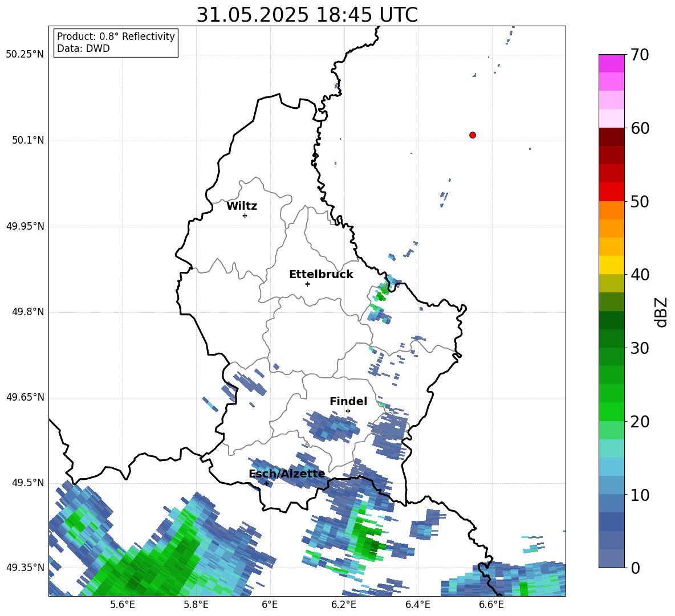
Task: Click the Esch/Alzette station cross marker
Action: click(266, 483)
